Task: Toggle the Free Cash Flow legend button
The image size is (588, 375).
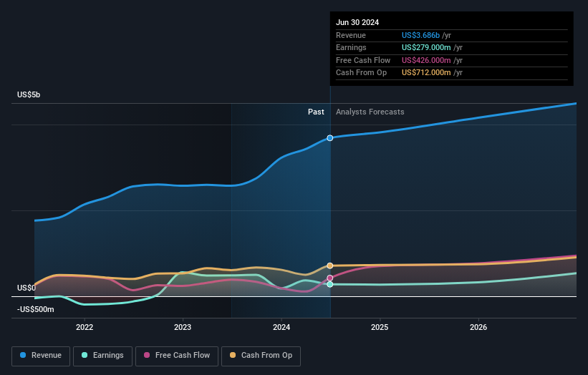Action: click(177, 356)
